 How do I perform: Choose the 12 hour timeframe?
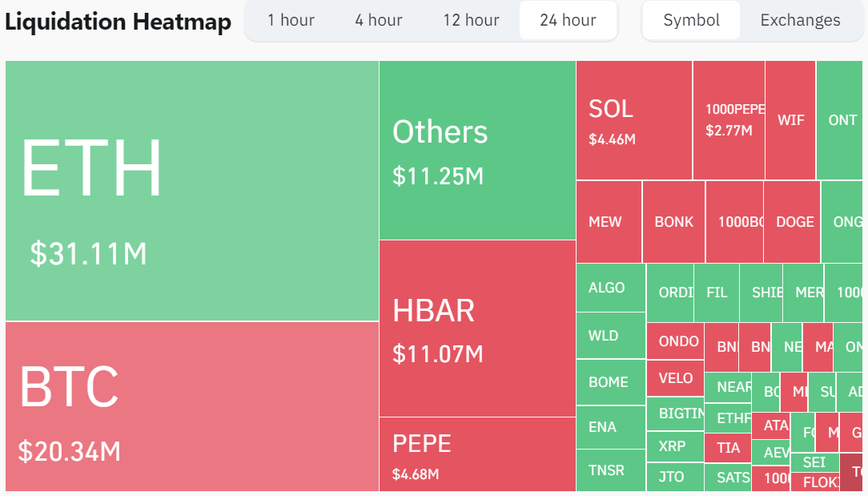471,21
